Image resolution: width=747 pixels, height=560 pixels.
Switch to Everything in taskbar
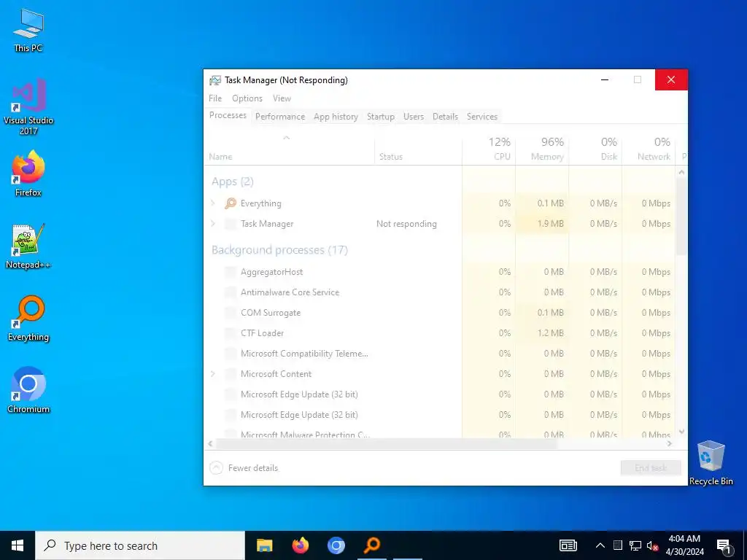(372, 545)
